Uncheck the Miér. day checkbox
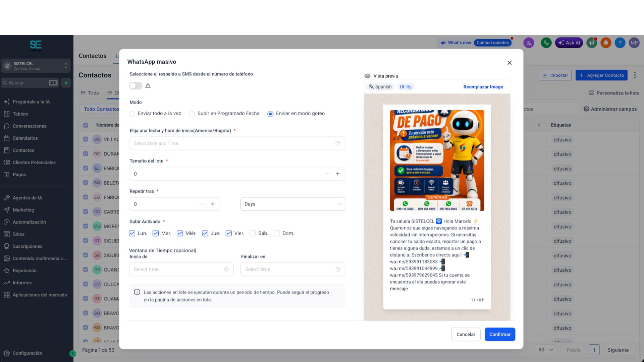The height and width of the screenshot is (362, 644). click(180, 233)
